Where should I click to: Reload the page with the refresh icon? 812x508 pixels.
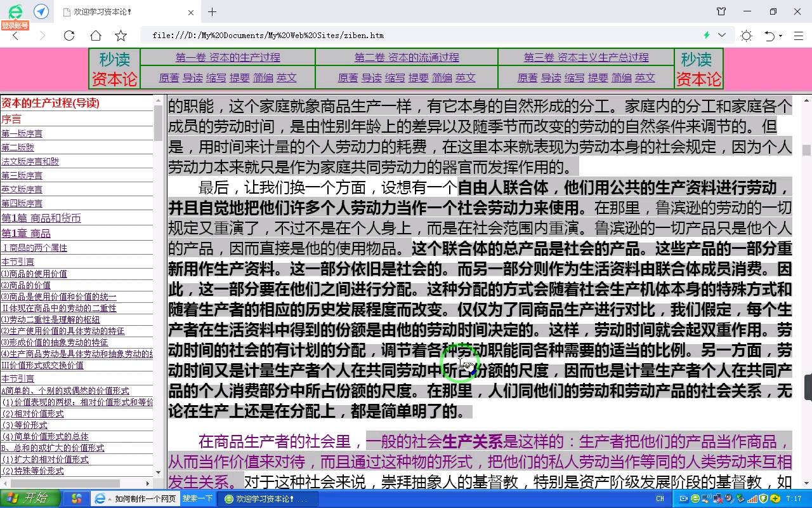(69, 36)
